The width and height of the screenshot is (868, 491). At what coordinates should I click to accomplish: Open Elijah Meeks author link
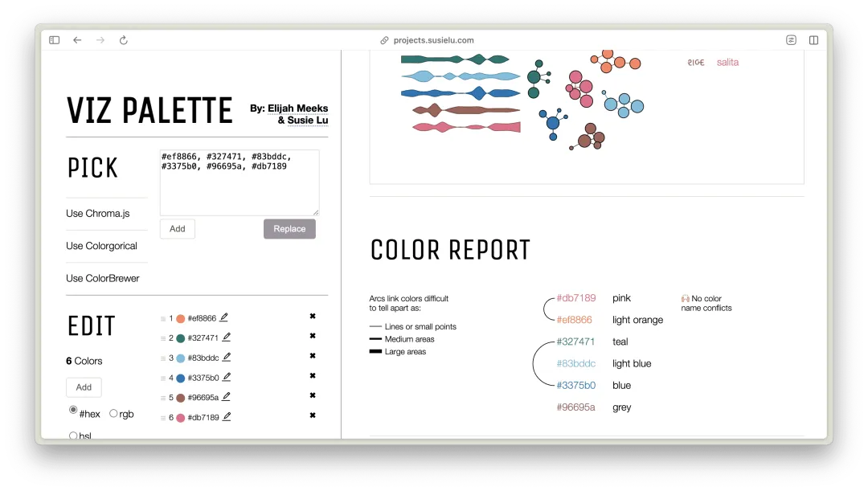[x=298, y=108]
